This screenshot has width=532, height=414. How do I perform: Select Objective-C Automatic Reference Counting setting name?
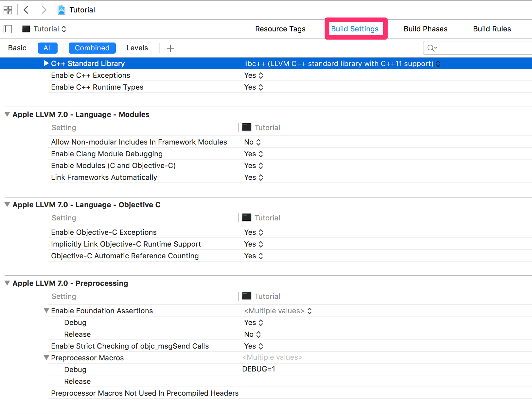click(x=125, y=256)
